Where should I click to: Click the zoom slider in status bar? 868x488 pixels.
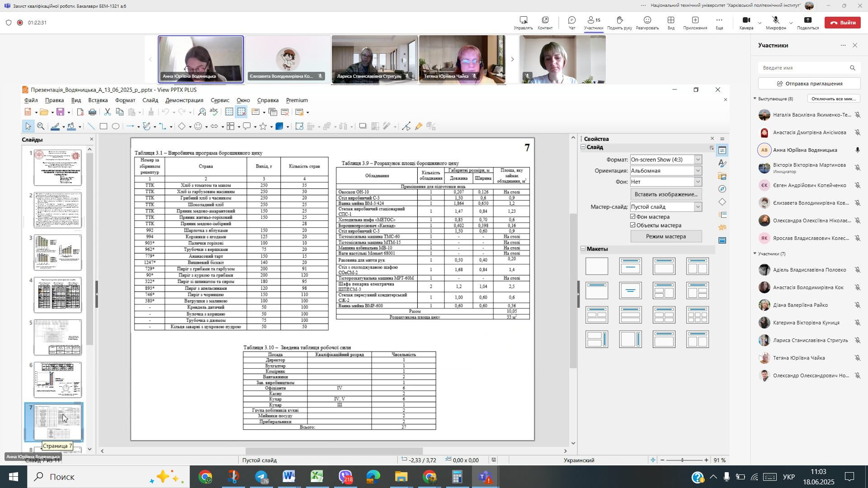pos(683,460)
